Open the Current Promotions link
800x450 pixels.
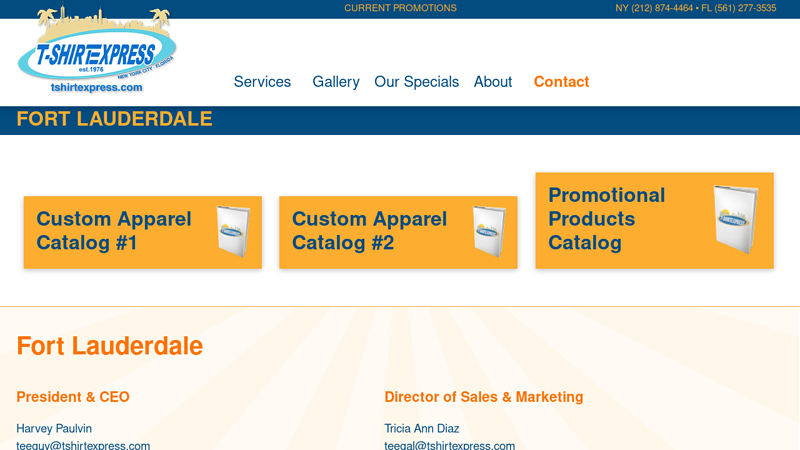400,8
